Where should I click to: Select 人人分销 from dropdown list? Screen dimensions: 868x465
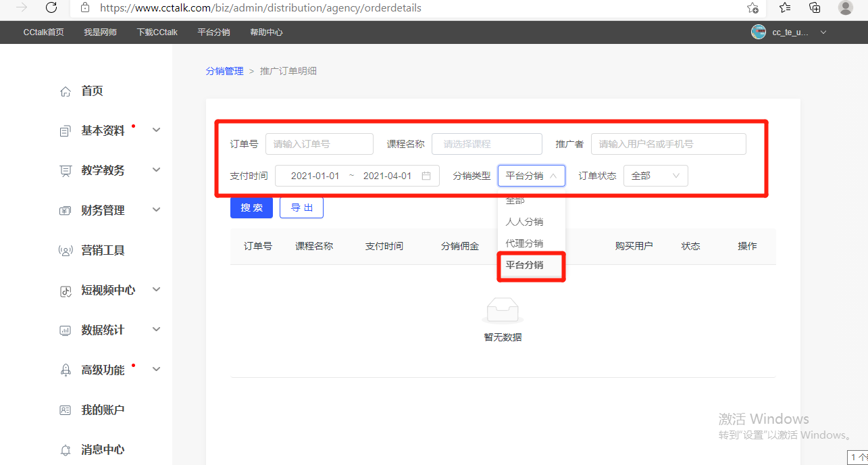[x=524, y=222]
